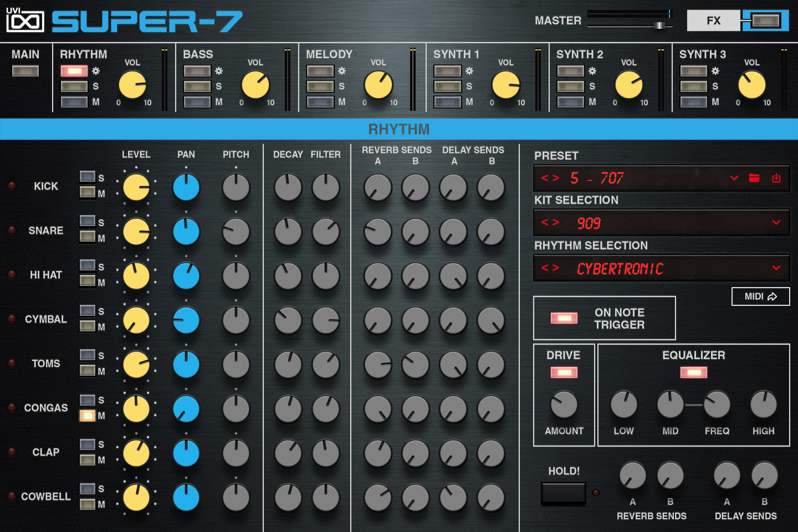Screen dimensions: 798x532
Task: Select the Synth 3 section tab
Action: (703, 54)
